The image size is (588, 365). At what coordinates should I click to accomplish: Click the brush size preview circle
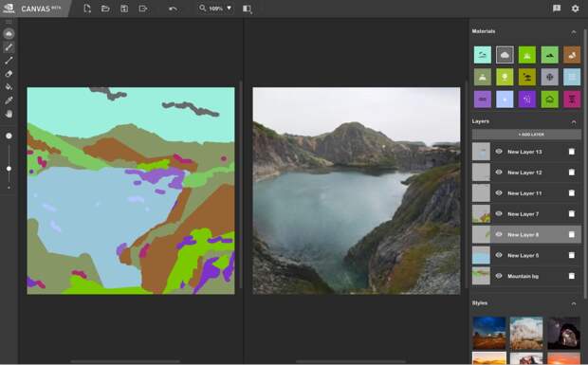click(x=9, y=136)
